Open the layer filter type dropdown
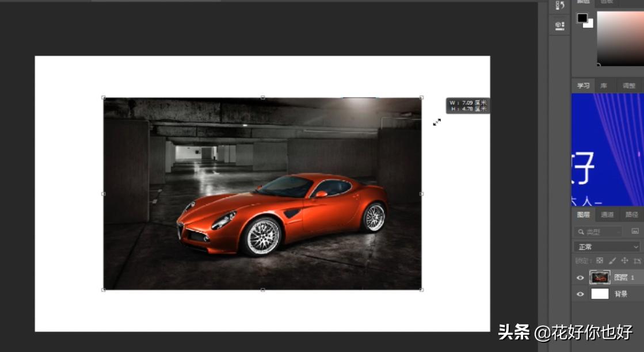Image resolution: width=644 pixels, height=352 pixels. pos(599,232)
